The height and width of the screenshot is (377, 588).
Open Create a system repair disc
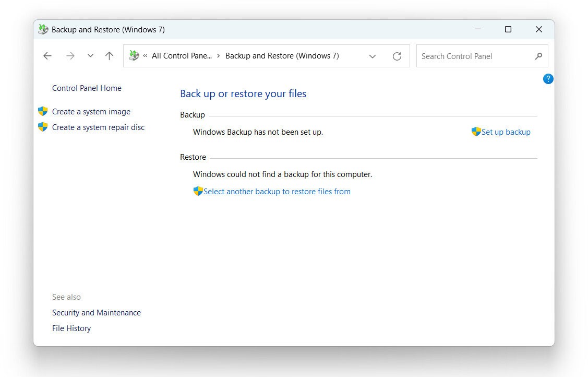coord(98,127)
